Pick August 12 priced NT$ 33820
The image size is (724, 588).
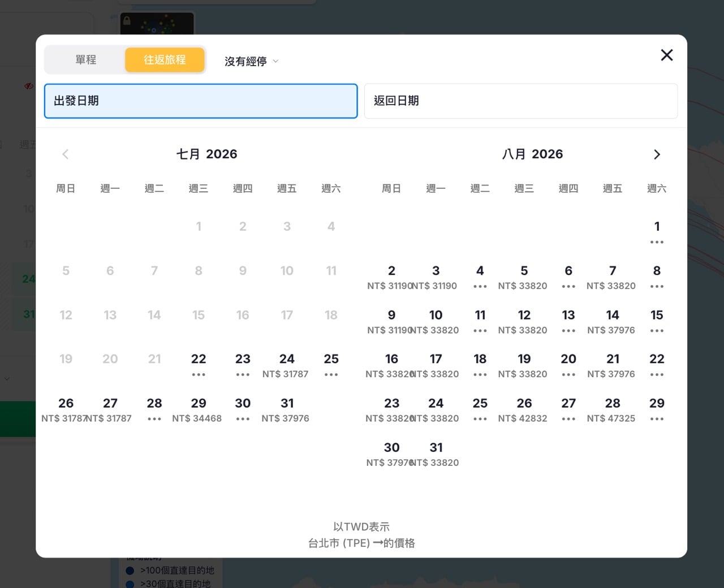pyautogui.click(x=524, y=321)
